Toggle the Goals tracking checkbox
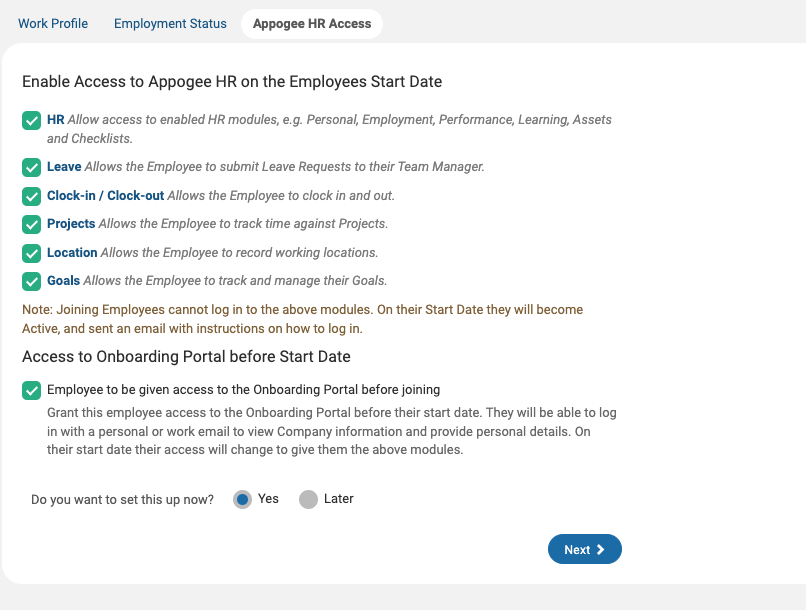Image resolution: width=806 pixels, height=610 pixels. pos(31,280)
